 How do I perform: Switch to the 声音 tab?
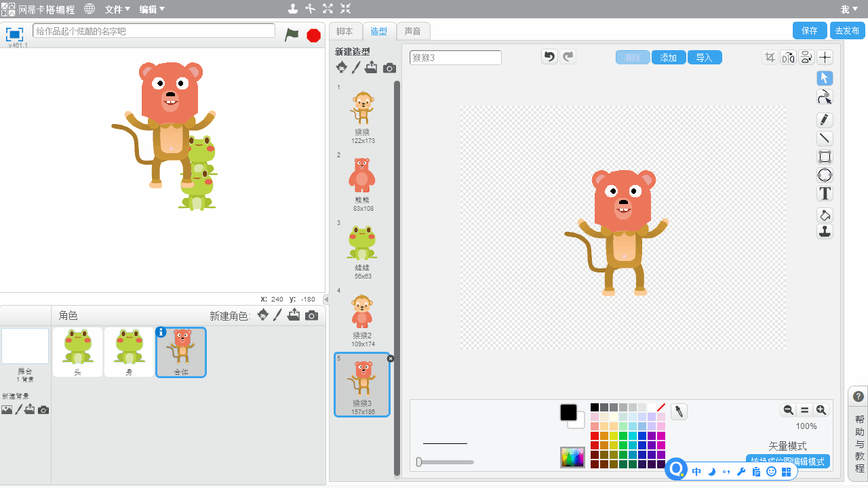tap(412, 31)
